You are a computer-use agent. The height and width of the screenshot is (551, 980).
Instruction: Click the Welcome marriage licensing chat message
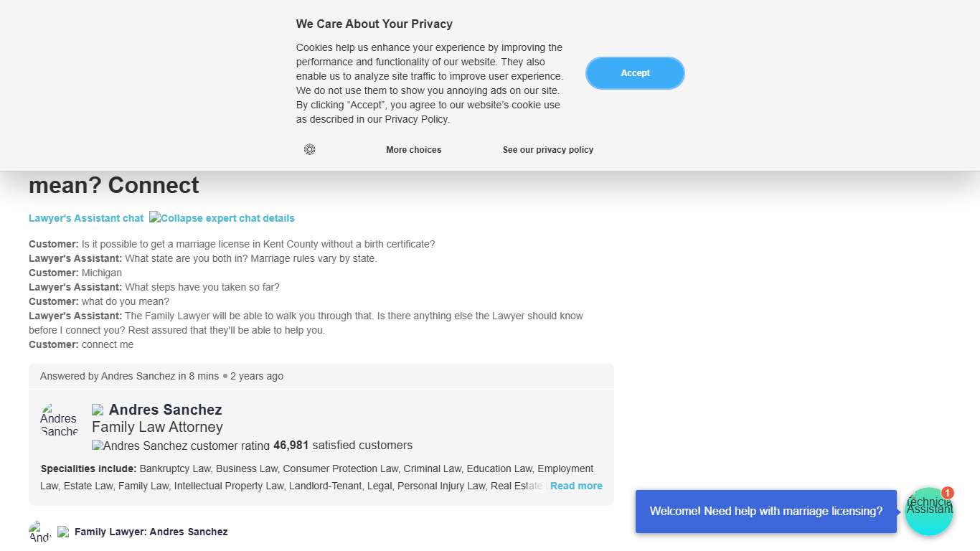pos(765,512)
